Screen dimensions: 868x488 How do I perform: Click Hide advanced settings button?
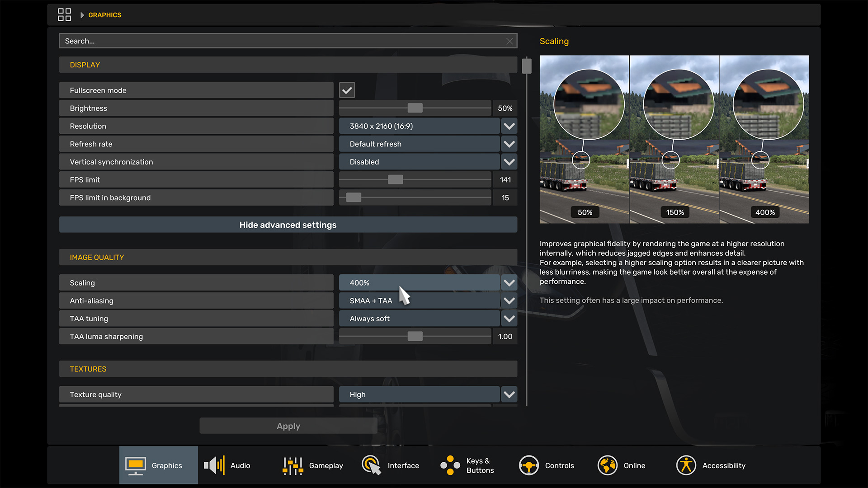pyautogui.click(x=288, y=225)
